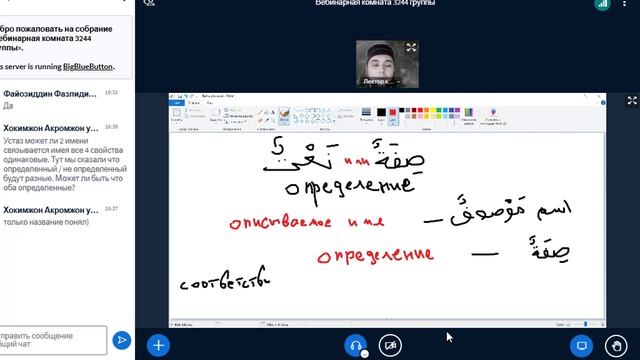Select the Fill bucket tool in Paint
This screenshot has height=360, width=640.
point(267,113)
